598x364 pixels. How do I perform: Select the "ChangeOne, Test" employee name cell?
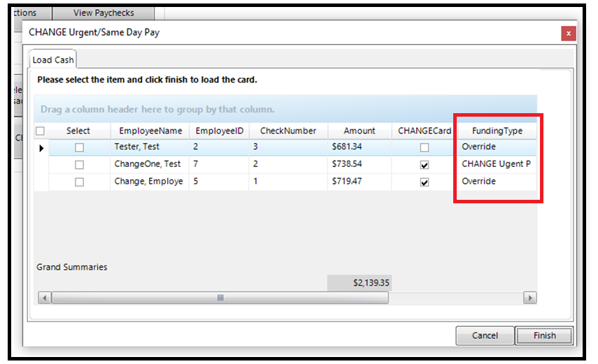tap(150, 164)
